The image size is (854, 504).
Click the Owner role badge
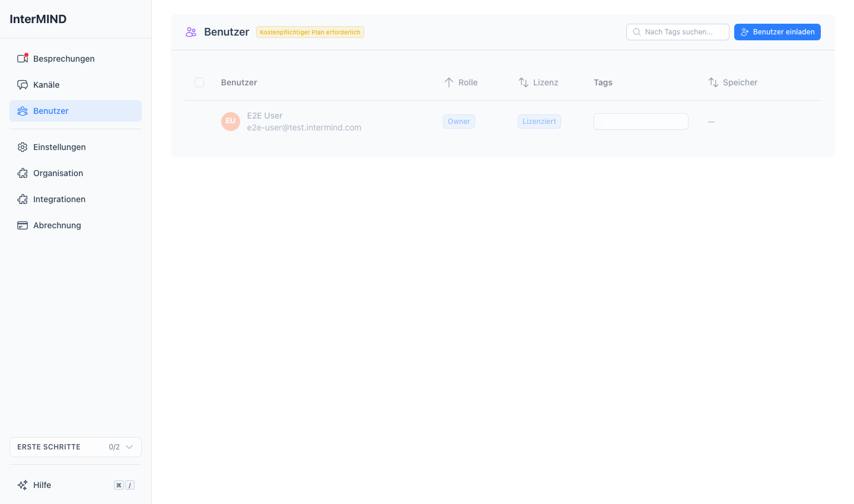(x=459, y=122)
